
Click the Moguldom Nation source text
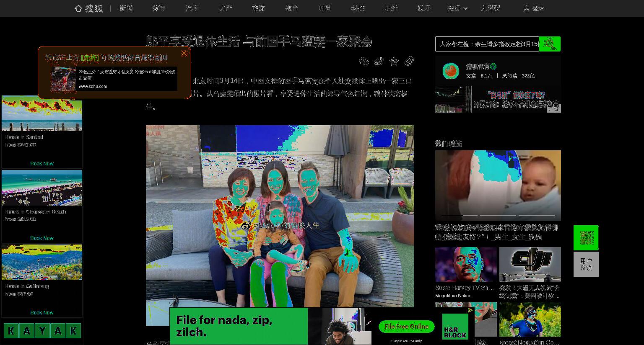pos(453,296)
